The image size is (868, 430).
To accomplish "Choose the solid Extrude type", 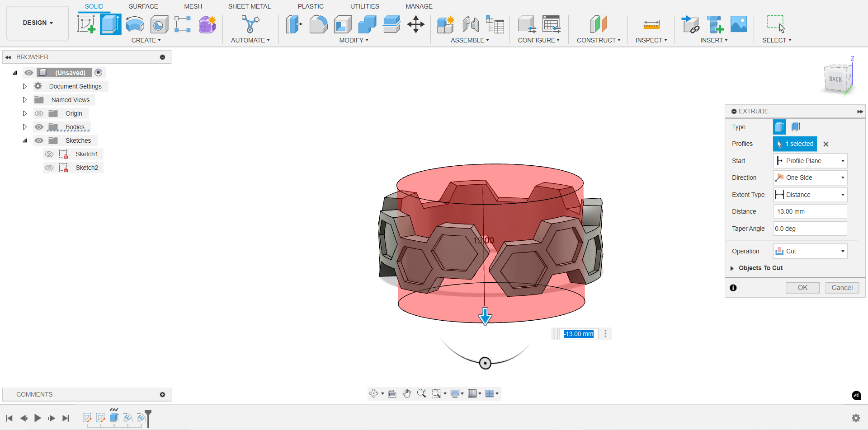I will tap(779, 127).
